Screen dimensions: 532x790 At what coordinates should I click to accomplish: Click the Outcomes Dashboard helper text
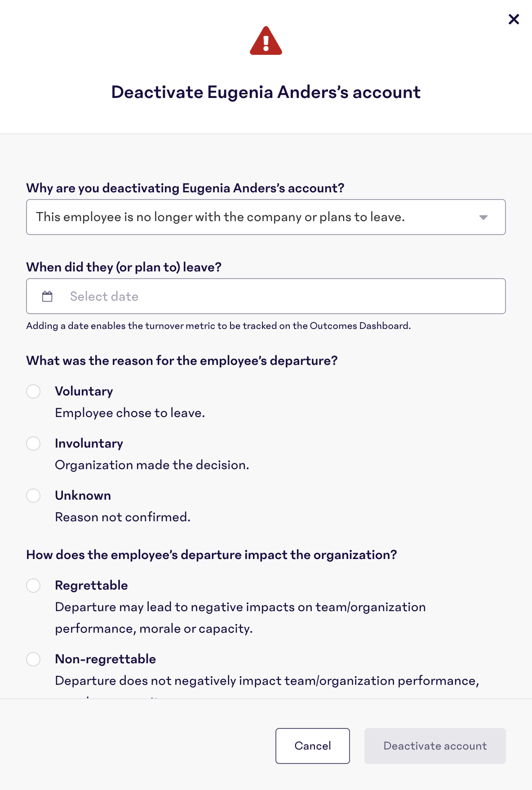coord(218,326)
